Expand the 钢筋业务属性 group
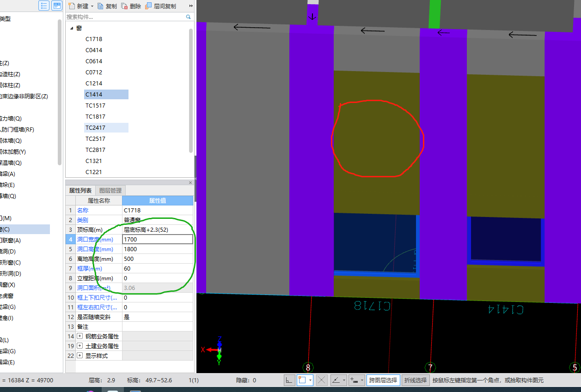This screenshot has height=392, width=581. point(80,336)
